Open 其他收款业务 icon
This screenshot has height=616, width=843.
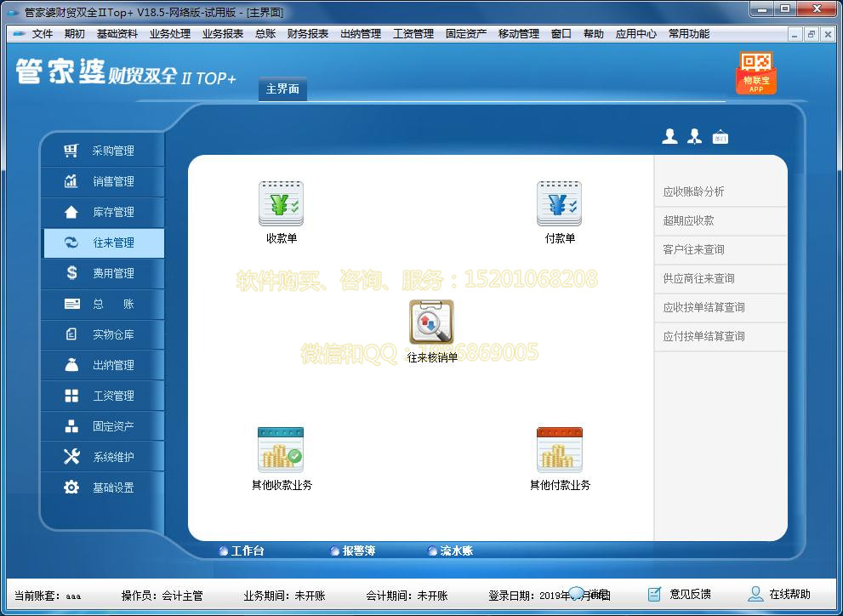pyautogui.click(x=282, y=451)
